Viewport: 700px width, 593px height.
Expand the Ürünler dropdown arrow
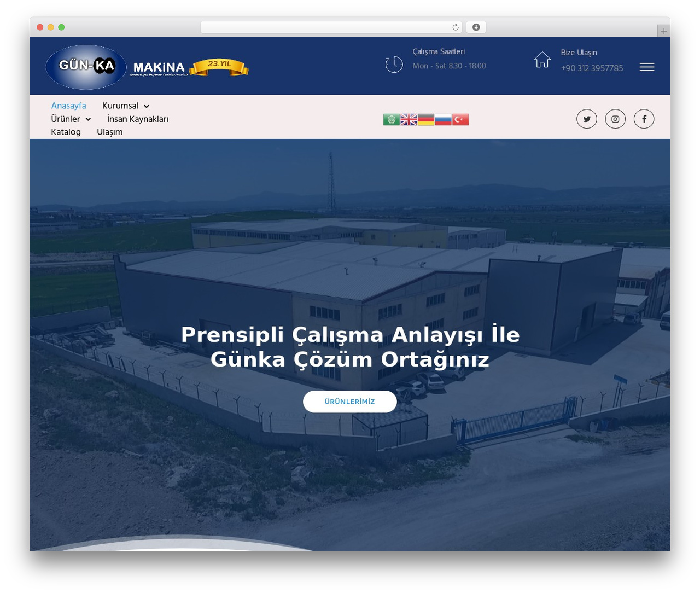click(x=88, y=119)
